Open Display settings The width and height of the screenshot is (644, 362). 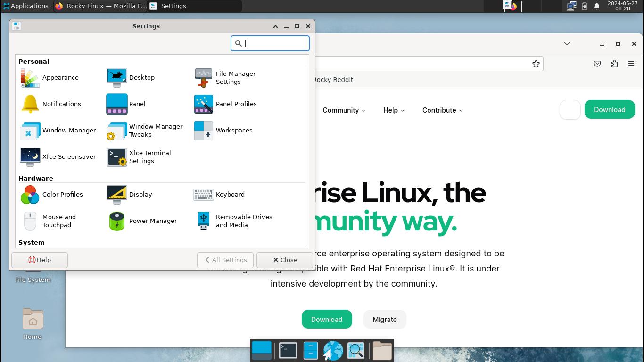[130, 195]
